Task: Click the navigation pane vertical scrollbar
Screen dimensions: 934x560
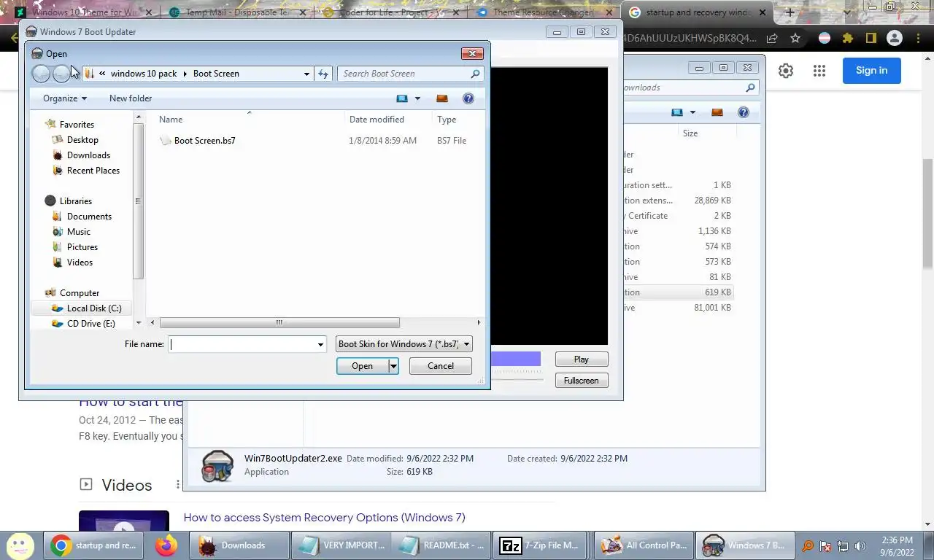Action: (138, 201)
